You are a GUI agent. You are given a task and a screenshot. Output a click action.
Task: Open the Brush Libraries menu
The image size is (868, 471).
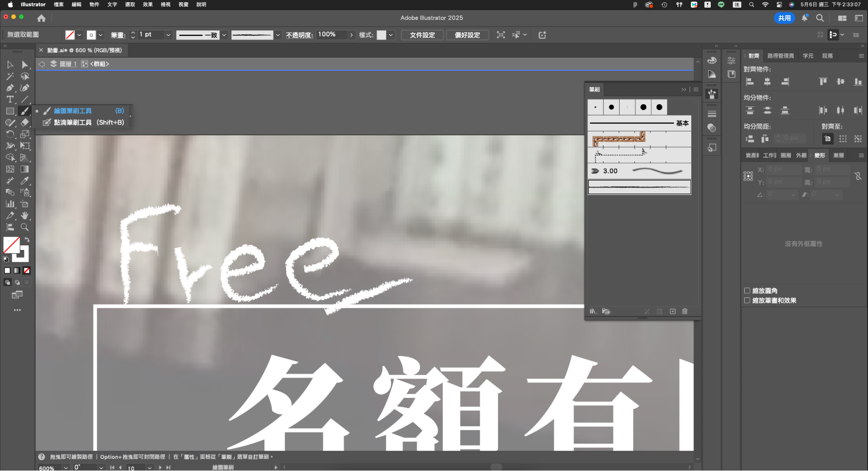click(593, 311)
